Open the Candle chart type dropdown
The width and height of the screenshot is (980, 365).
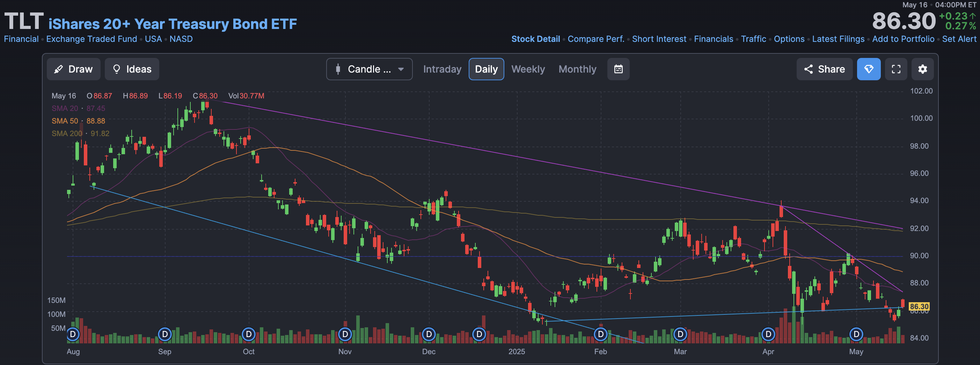pyautogui.click(x=369, y=69)
